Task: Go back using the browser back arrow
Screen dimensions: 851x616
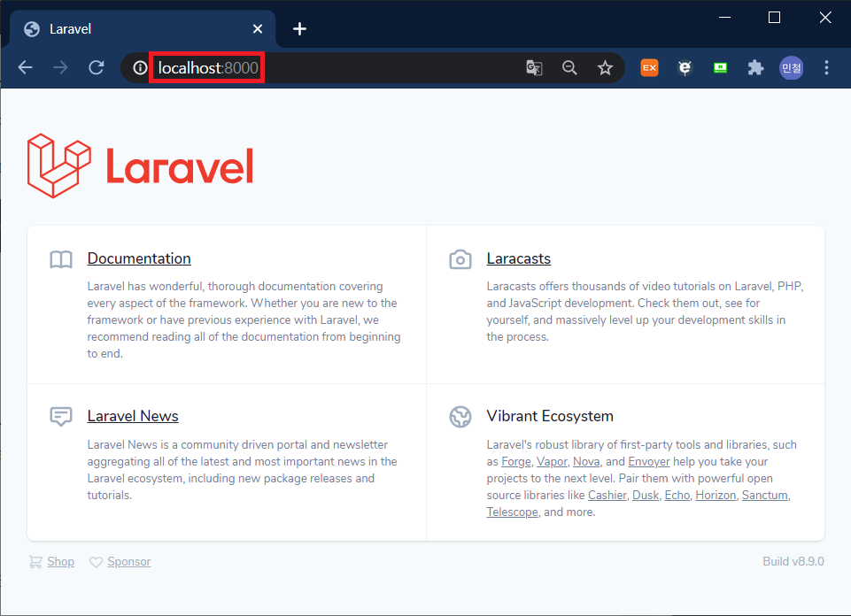Action: point(26,68)
